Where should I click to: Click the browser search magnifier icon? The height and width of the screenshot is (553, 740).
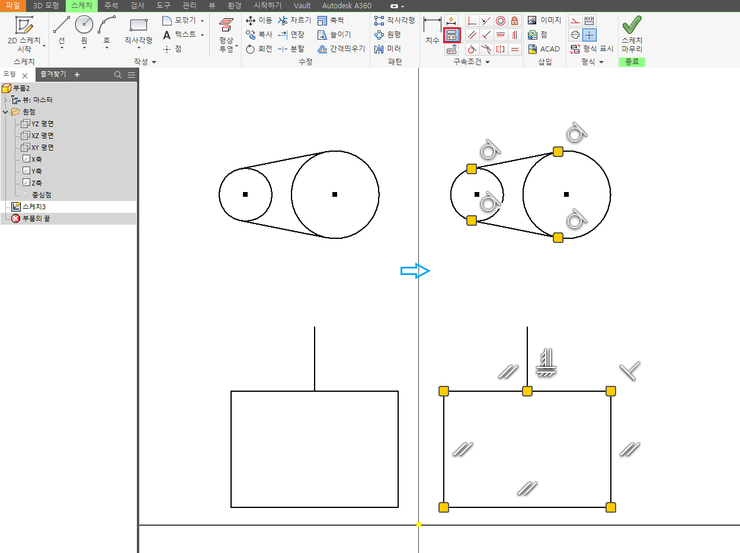[x=117, y=75]
